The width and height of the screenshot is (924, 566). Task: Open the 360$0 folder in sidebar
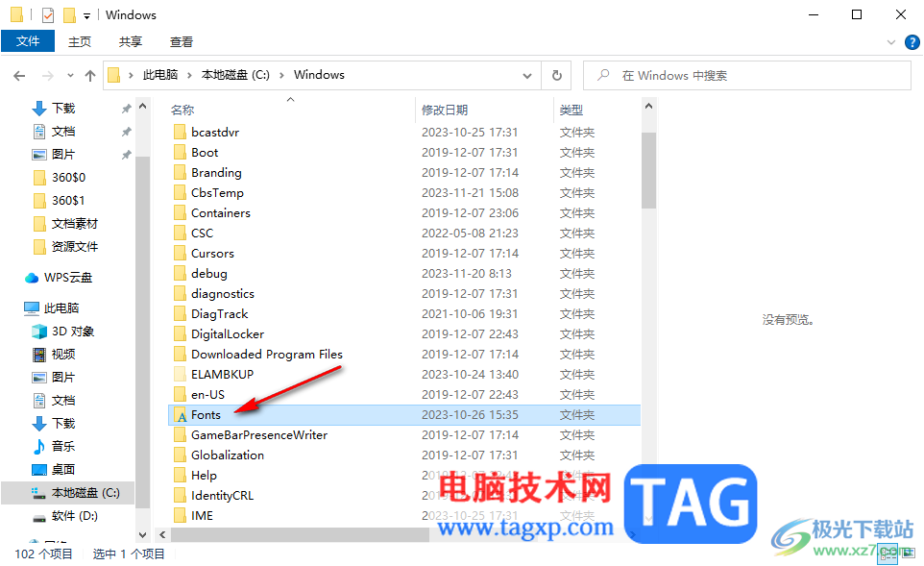click(x=68, y=178)
